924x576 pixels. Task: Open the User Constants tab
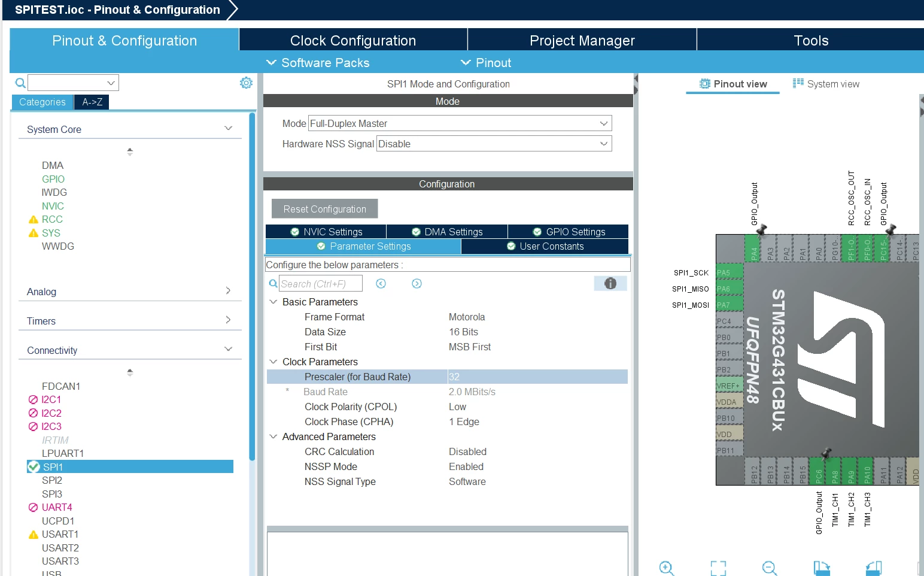click(x=545, y=246)
